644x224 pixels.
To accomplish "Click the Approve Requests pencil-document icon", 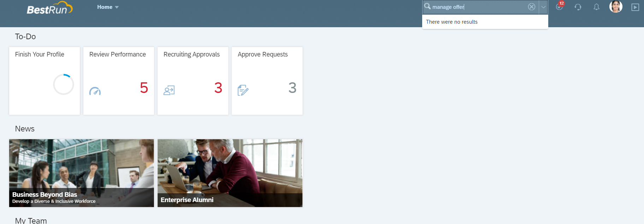I will [243, 90].
